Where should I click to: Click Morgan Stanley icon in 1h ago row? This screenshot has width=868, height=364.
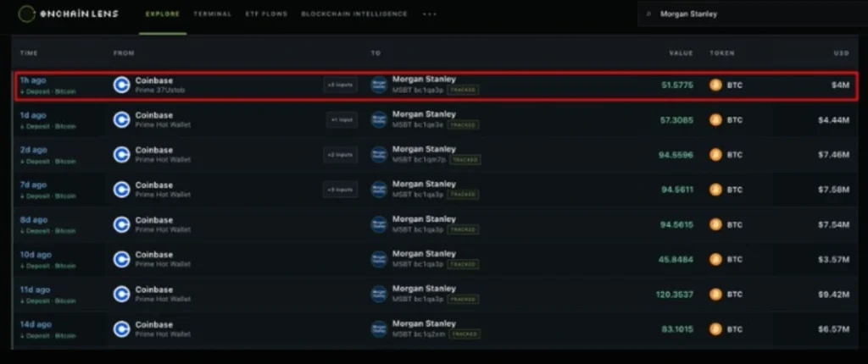pyautogui.click(x=379, y=85)
